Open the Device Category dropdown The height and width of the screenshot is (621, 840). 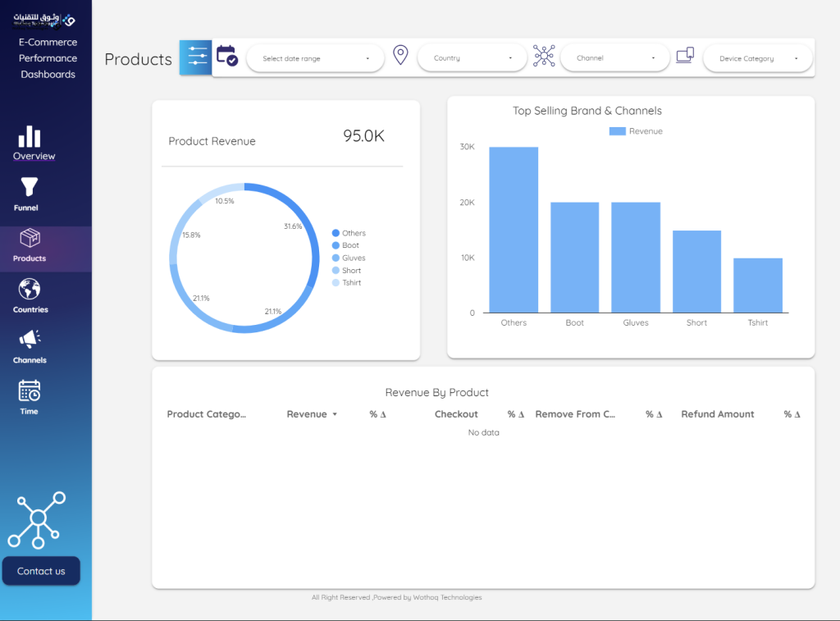tap(757, 58)
